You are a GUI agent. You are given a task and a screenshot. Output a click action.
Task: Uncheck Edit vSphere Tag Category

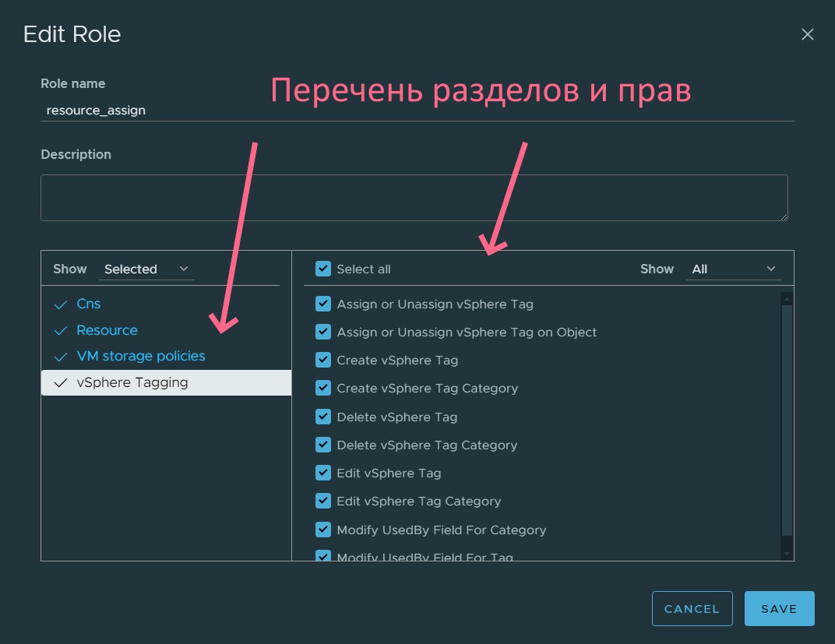point(323,501)
